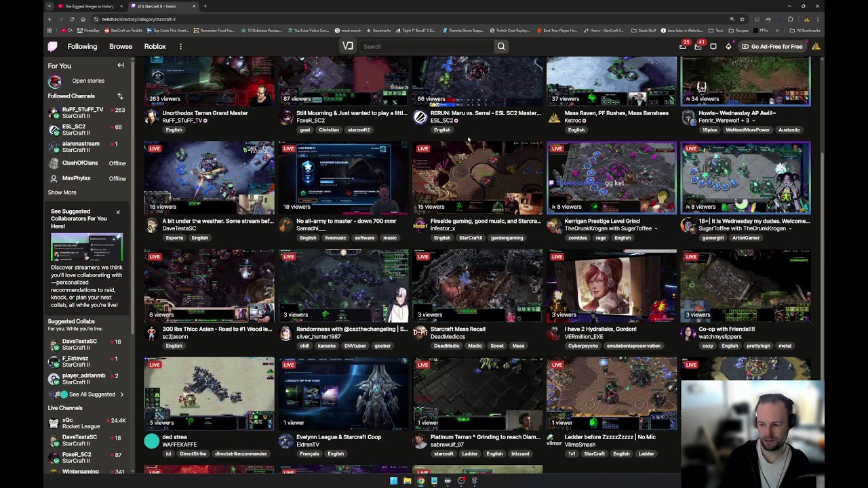The height and width of the screenshot is (488, 868).
Task: Open alarenastream in followed channels
Action: [86, 146]
